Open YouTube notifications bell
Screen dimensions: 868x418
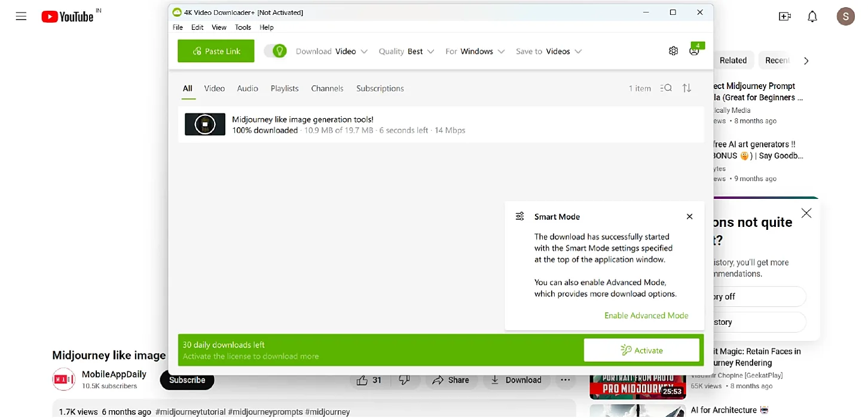click(812, 17)
